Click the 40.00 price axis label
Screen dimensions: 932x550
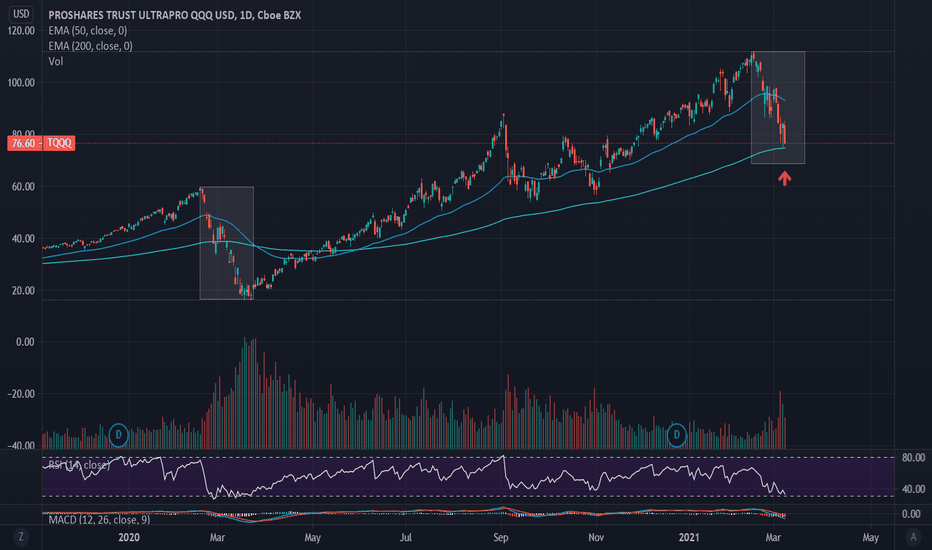(x=24, y=238)
